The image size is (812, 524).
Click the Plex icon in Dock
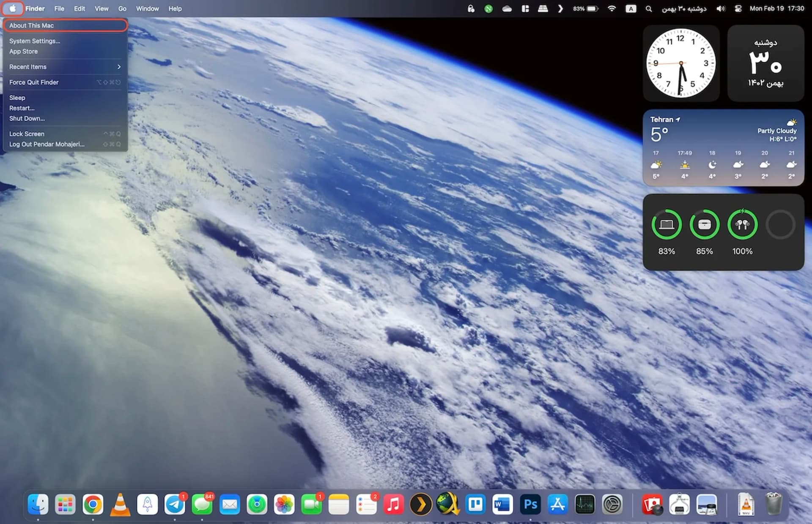(421, 504)
